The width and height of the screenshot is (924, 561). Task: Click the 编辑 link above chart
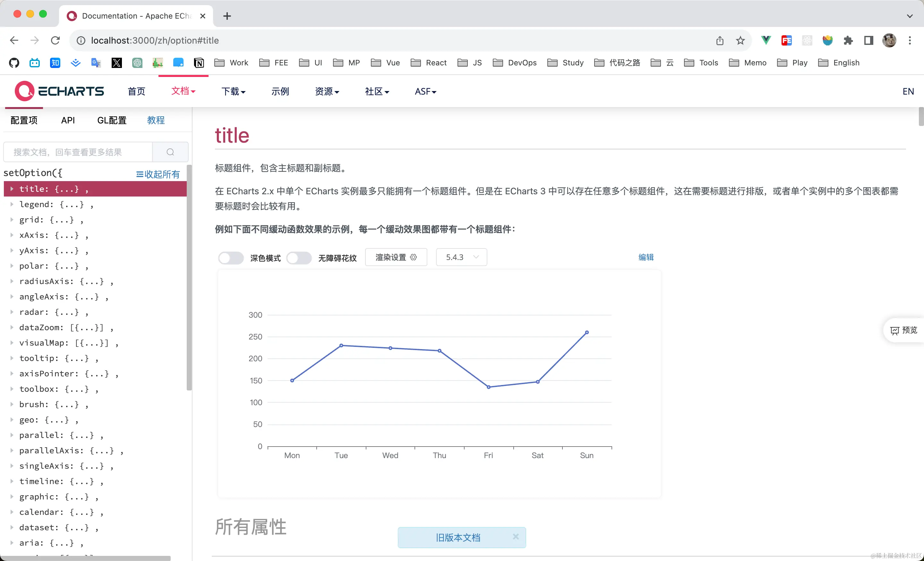[x=646, y=257]
